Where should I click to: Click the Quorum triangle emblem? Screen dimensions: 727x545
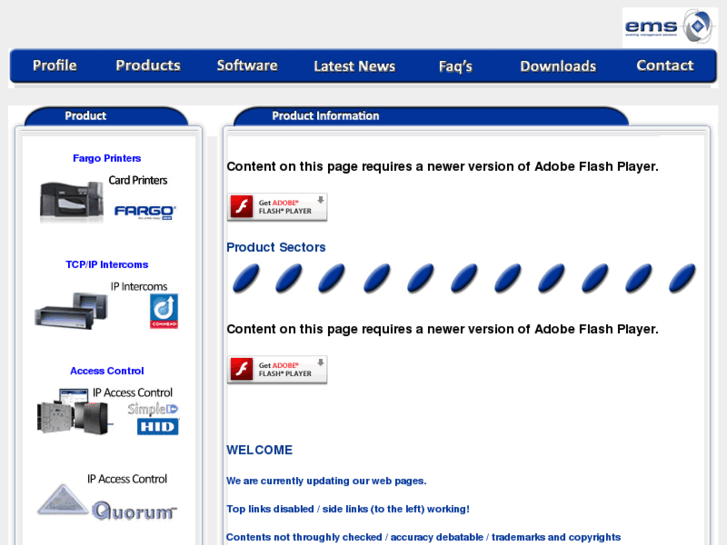(63, 500)
